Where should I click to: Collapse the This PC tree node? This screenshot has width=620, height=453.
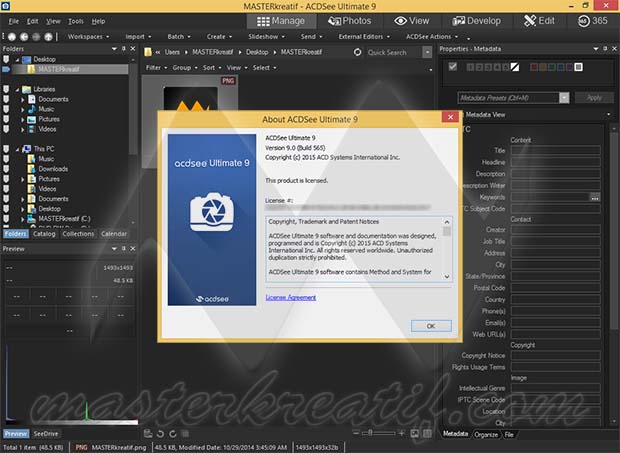tap(17, 149)
